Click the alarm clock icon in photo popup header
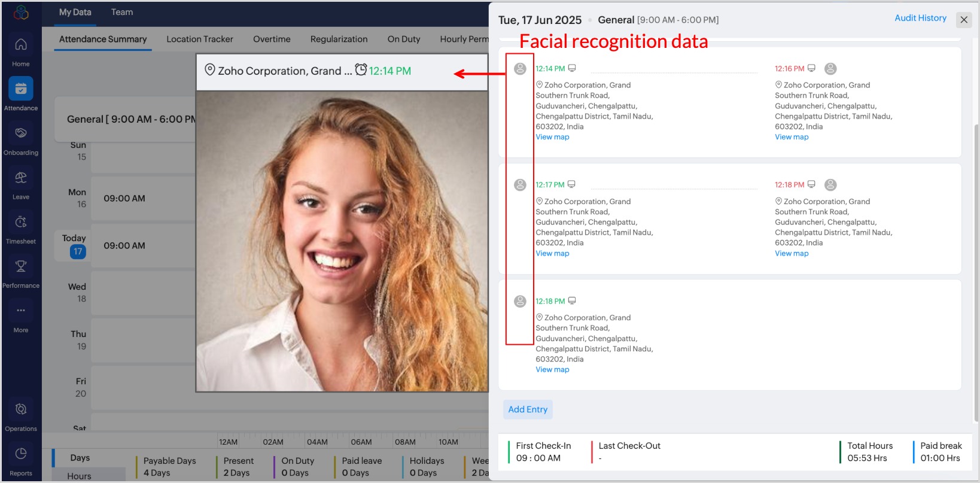 click(x=361, y=70)
